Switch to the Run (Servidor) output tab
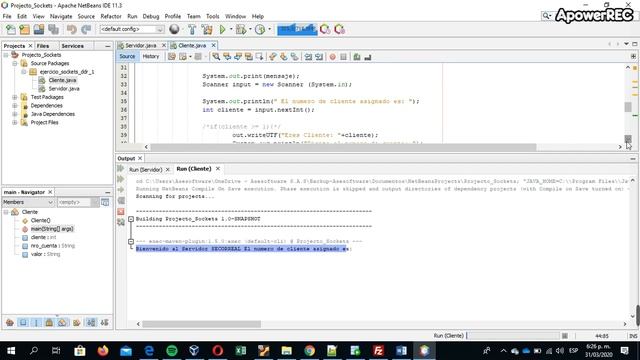Screen dimensions: 640x360 coord(145,169)
